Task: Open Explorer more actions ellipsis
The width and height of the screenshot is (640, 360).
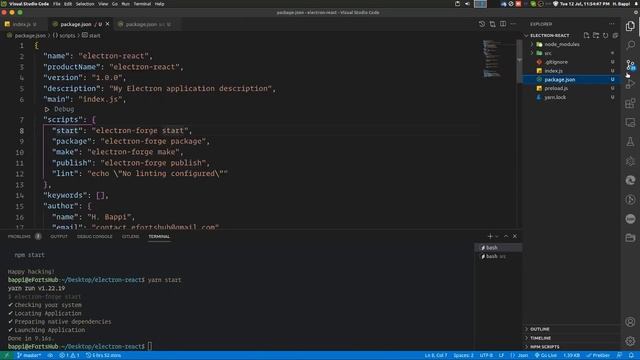Action: (x=611, y=24)
